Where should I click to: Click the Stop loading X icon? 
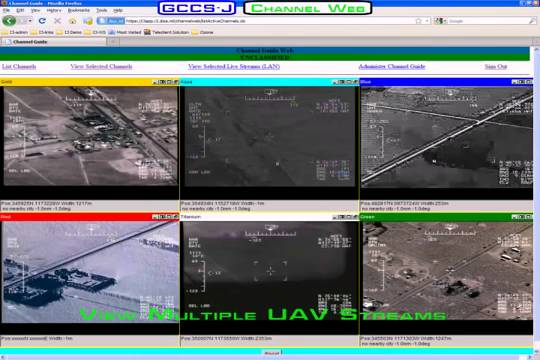click(57, 21)
